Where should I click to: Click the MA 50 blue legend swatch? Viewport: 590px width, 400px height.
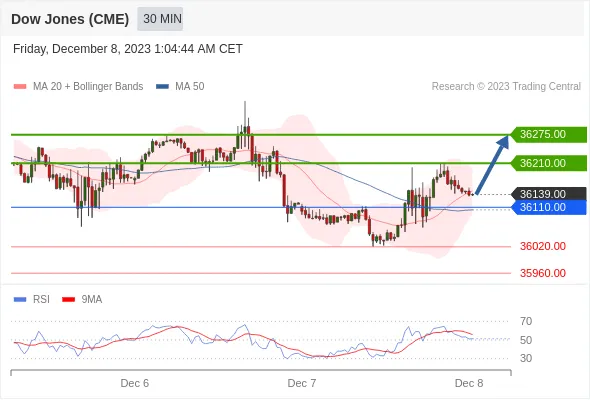click(x=162, y=87)
